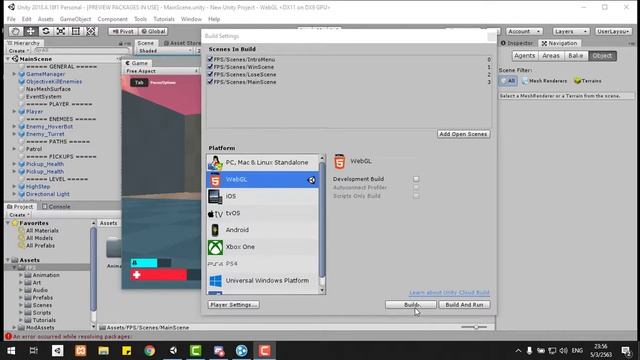Open the Account dropdown
This screenshot has width=640, height=360.
524,31
